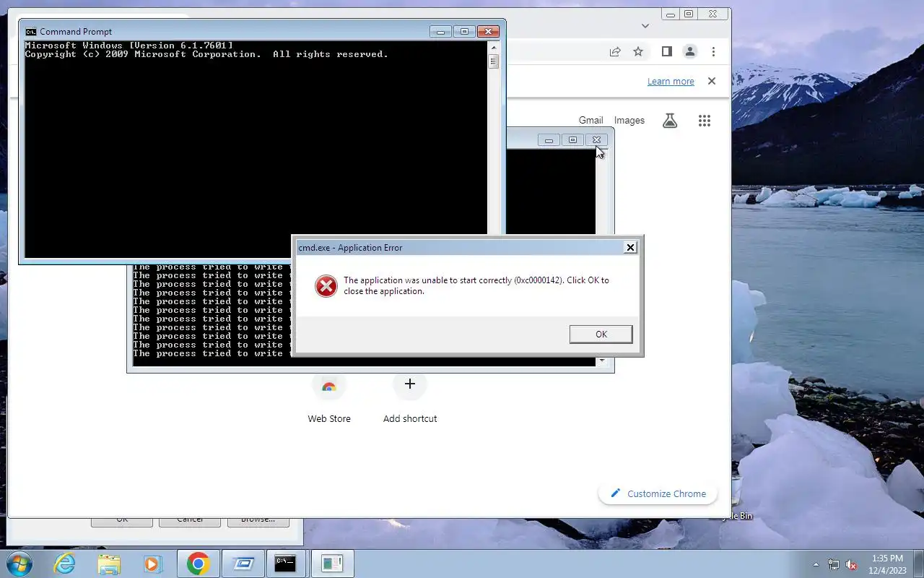Minimize the Chrome window
The width and height of the screenshot is (924, 578).
pos(671,14)
